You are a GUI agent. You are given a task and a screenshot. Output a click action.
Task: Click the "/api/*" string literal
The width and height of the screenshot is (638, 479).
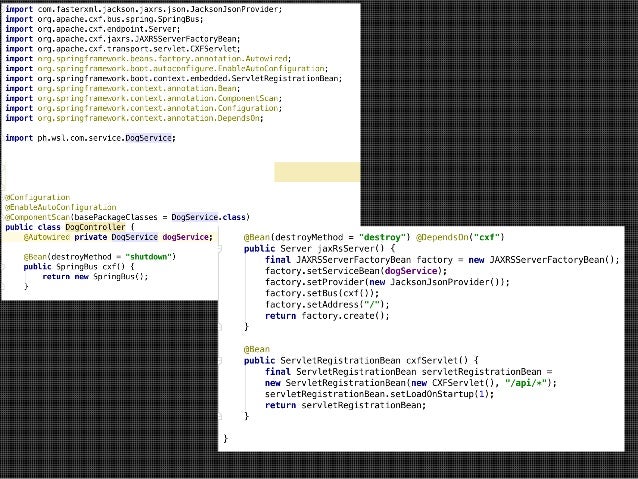coord(526,383)
